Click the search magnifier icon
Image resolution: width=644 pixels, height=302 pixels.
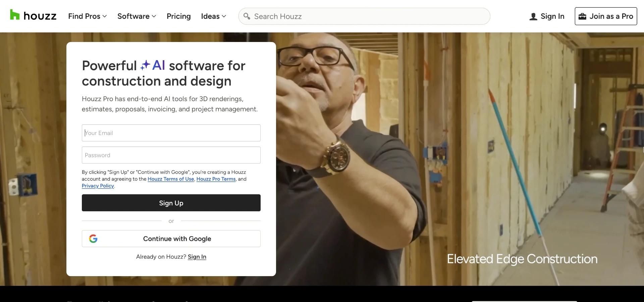coord(247,16)
